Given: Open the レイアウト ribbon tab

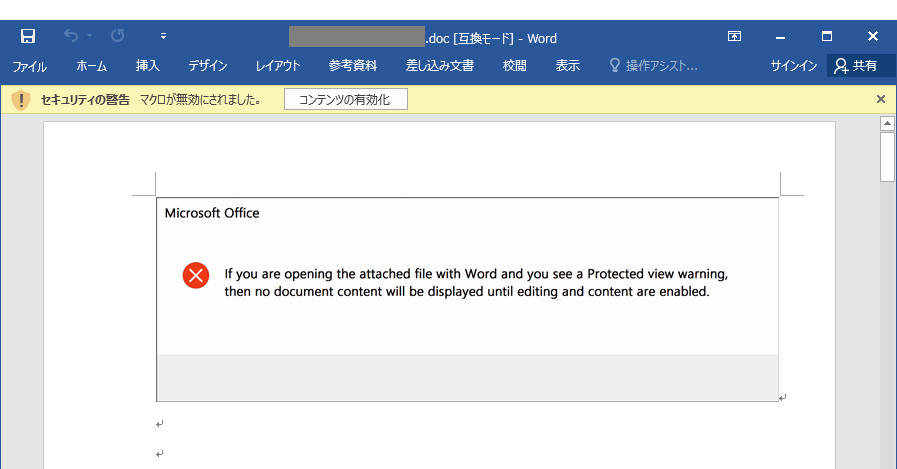Looking at the screenshot, I should tap(278, 66).
